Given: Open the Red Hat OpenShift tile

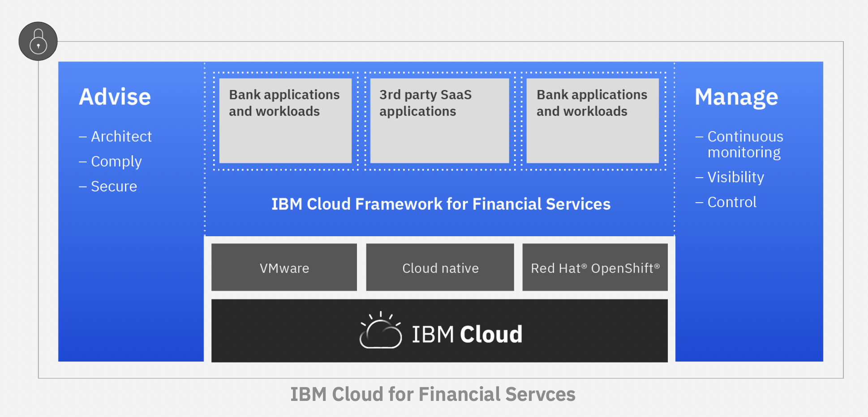Looking at the screenshot, I should [x=595, y=267].
